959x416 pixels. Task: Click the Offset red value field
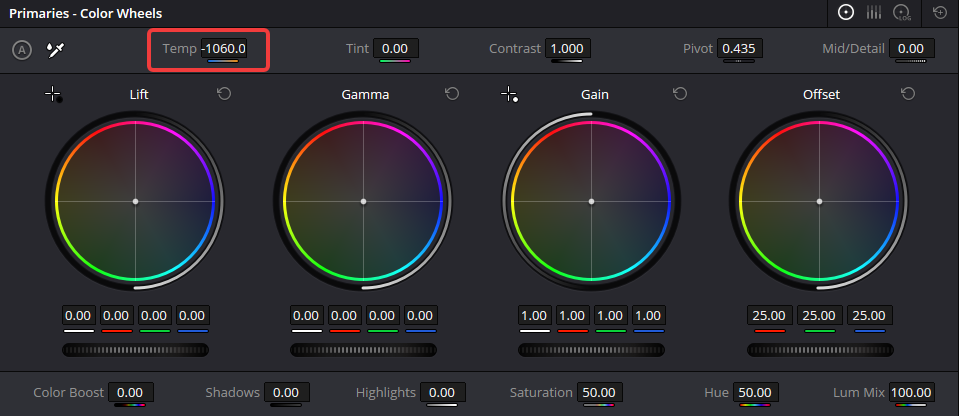pos(769,316)
